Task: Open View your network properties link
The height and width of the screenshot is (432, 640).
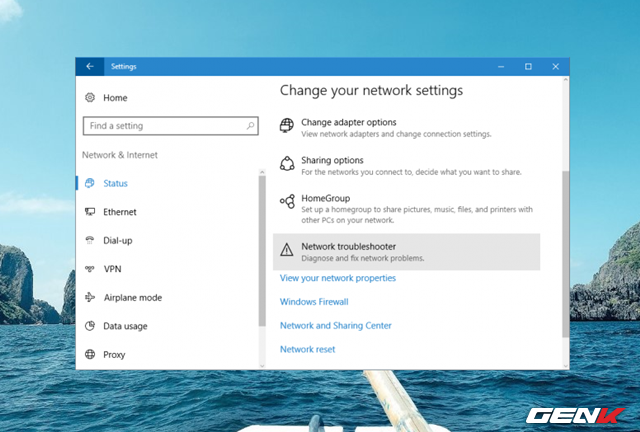Action: pos(338,278)
